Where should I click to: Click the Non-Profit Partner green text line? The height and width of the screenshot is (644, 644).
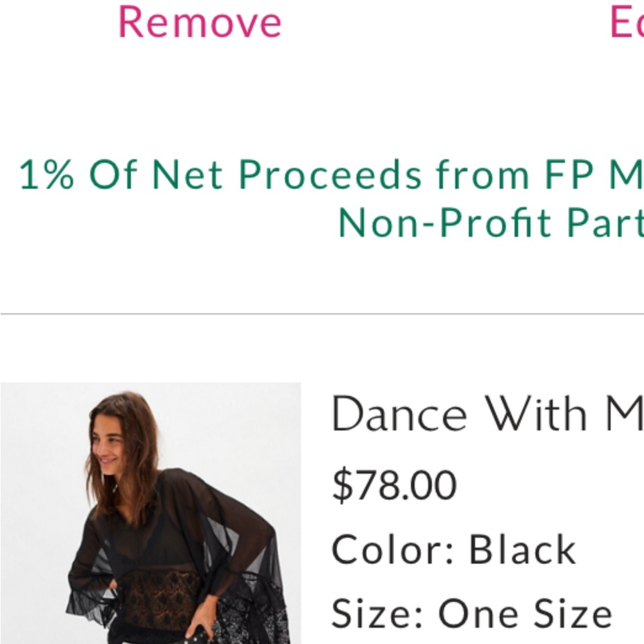point(489,224)
